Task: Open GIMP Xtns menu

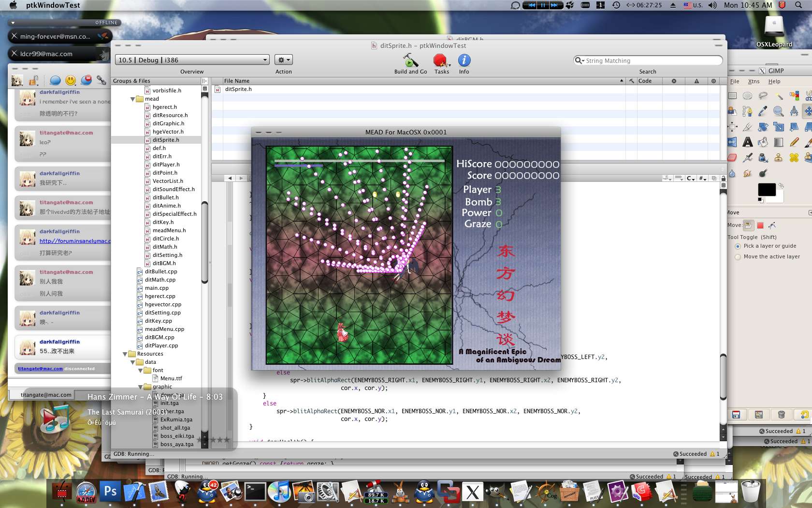Action: click(754, 81)
